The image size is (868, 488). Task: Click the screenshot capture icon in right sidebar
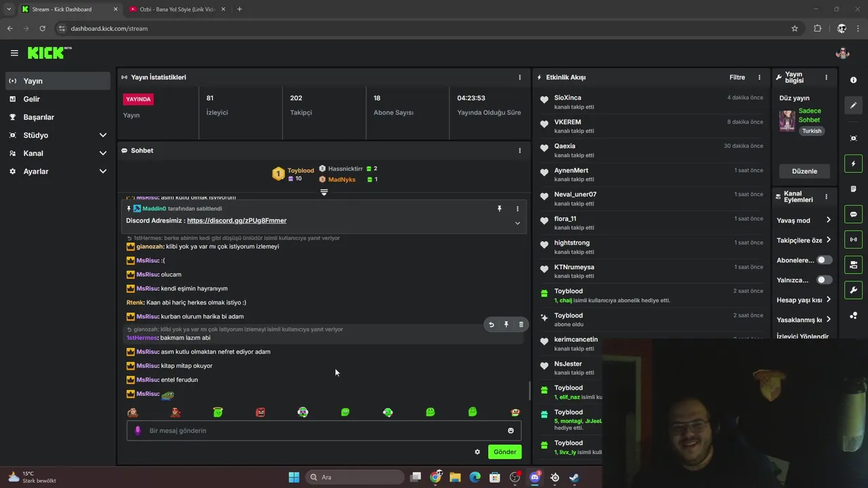[854, 138]
